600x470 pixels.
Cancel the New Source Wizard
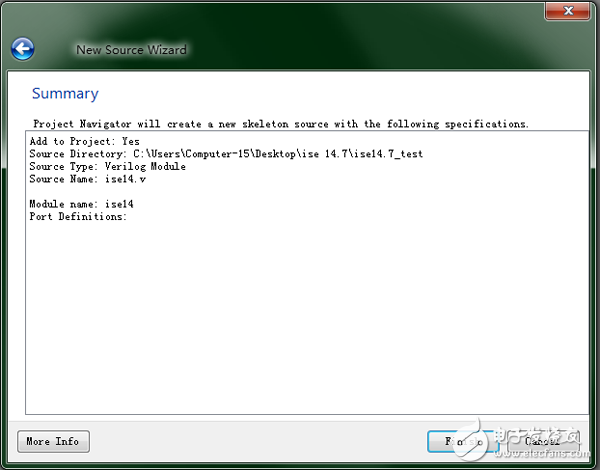[541, 441]
